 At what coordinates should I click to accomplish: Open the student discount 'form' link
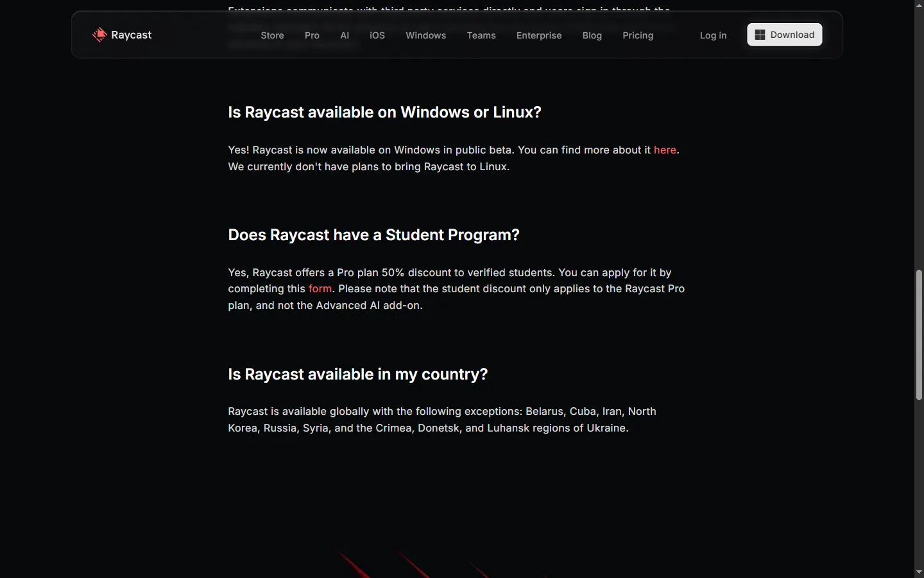tap(320, 288)
